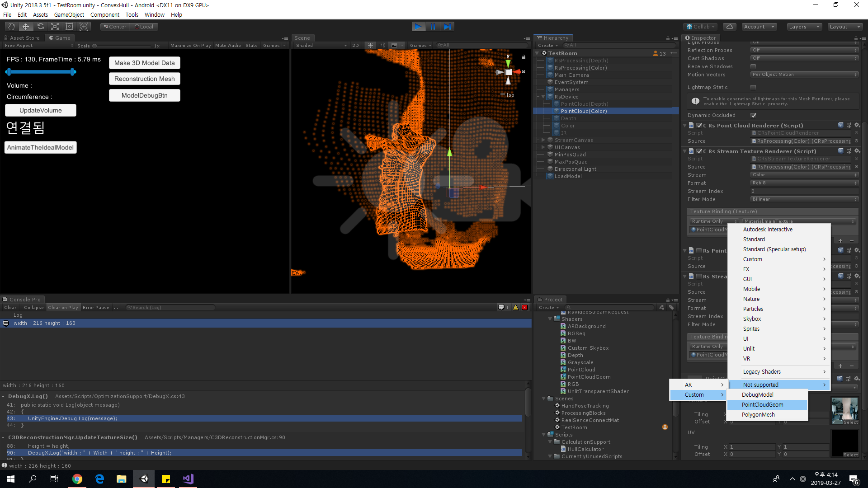Open the Layers dropdown in the toolbar
This screenshot has height=488, width=868.
click(x=803, y=27)
